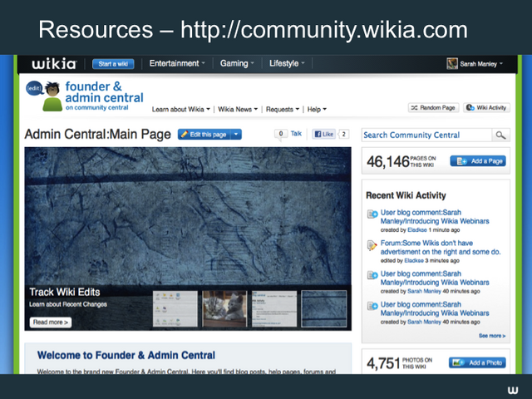Select the blue texture slider thumbnail
532x399 pixels.
coord(324,308)
